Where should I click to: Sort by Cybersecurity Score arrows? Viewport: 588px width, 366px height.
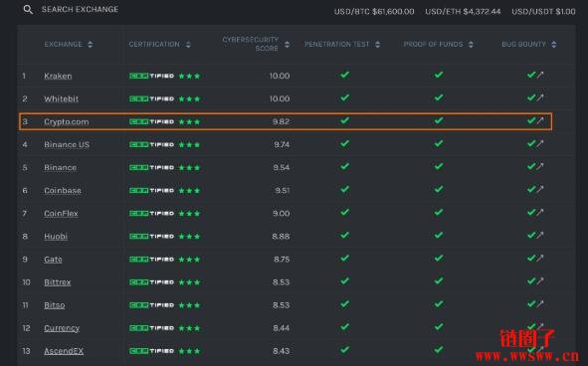(287, 44)
